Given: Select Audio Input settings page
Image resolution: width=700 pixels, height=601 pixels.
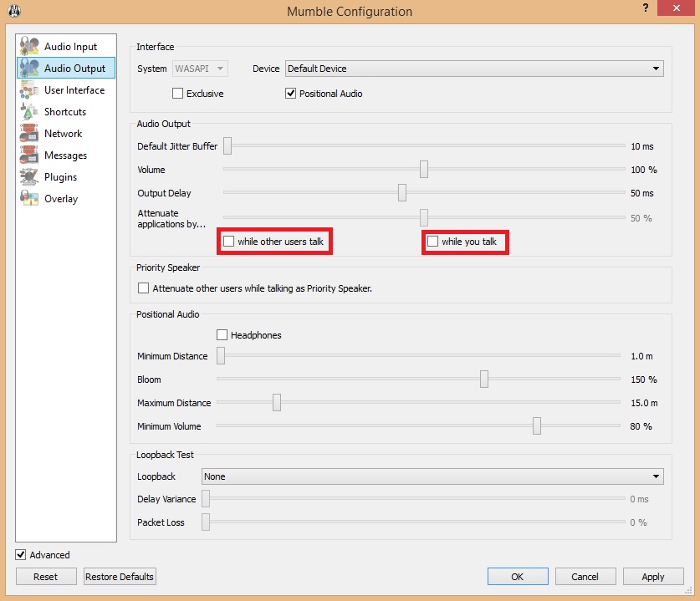Looking at the screenshot, I should [x=66, y=46].
